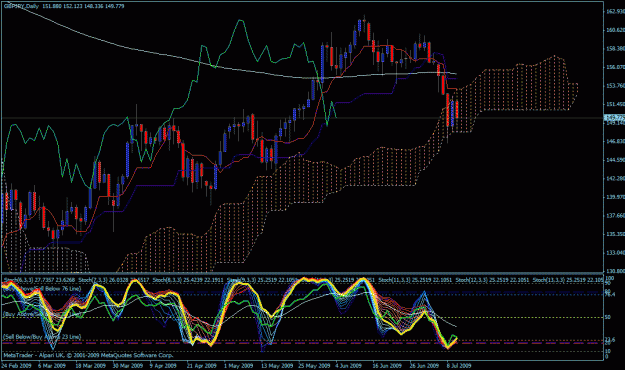Screen dimensions: 625x370
Task: Click the 25 May 2009 date label
Action: pos(314,366)
